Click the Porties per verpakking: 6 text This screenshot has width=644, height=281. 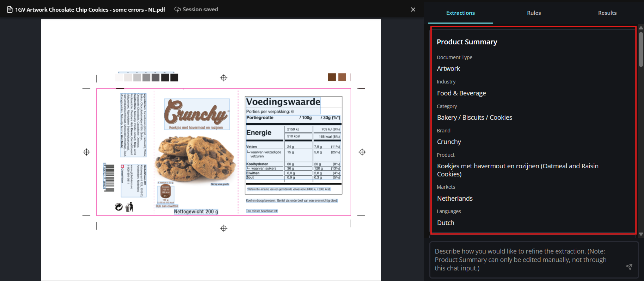click(270, 111)
